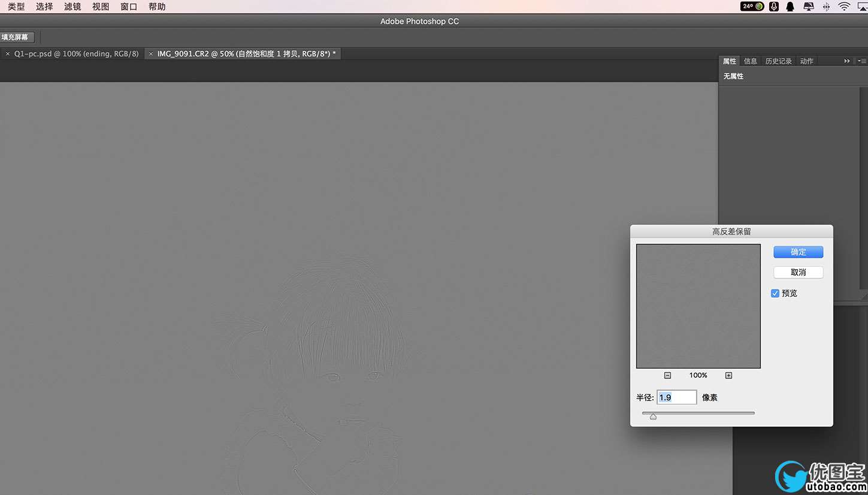868x495 pixels.
Task: Close the Q1-pc.psd document tab
Action: 7,54
